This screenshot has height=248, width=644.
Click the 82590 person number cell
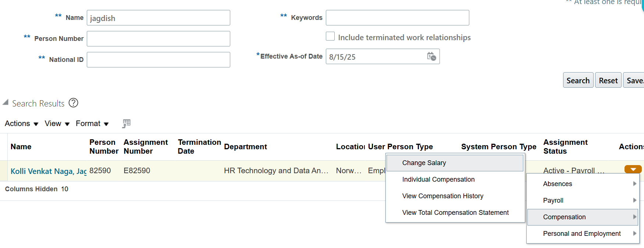pos(100,171)
